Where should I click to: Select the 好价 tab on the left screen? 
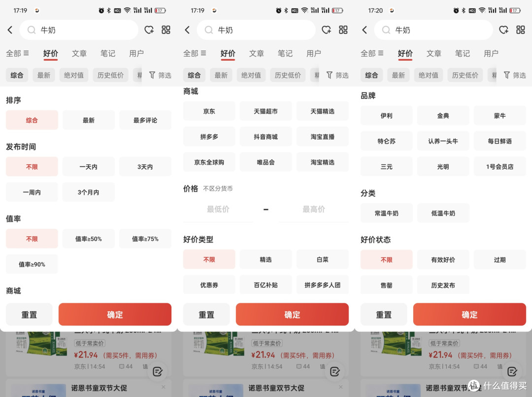click(x=51, y=53)
